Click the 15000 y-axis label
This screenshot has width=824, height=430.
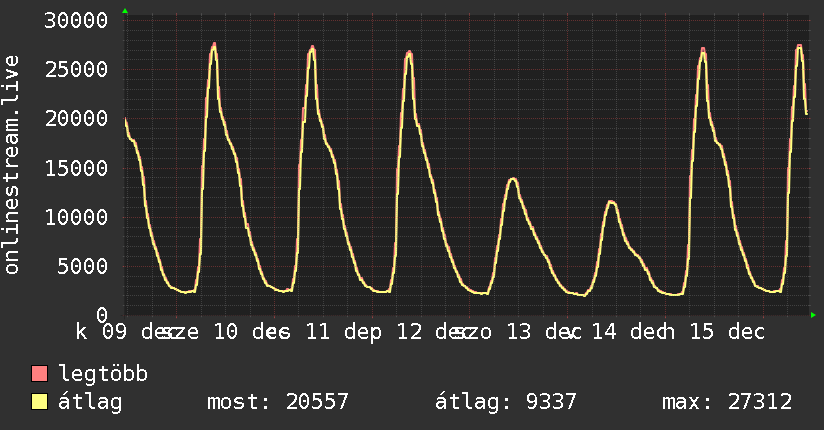pos(76,168)
